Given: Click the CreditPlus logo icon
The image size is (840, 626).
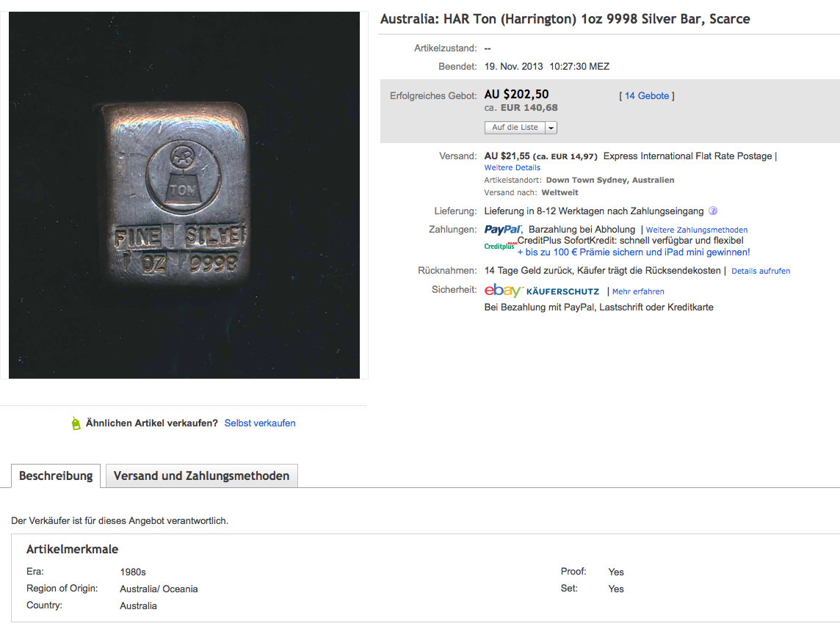Looking at the screenshot, I should tap(500, 246).
